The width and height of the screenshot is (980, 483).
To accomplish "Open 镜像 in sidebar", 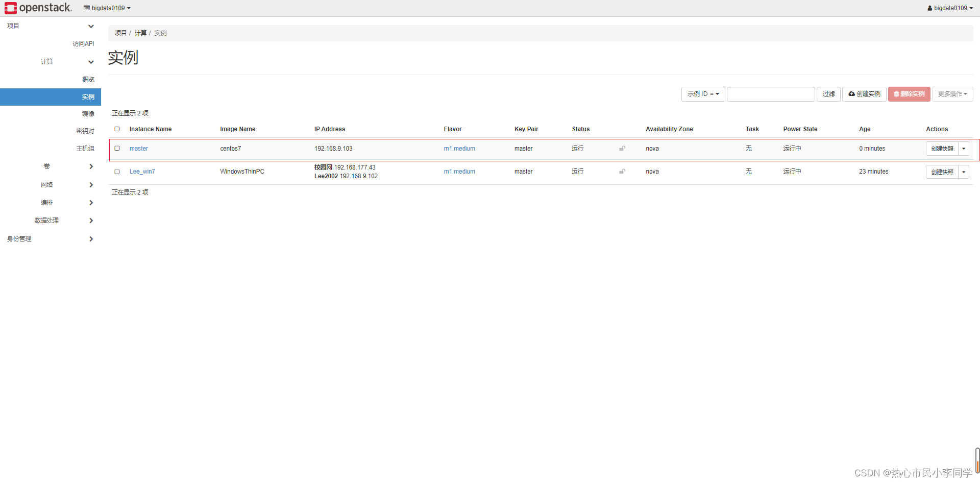I will point(88,114).
